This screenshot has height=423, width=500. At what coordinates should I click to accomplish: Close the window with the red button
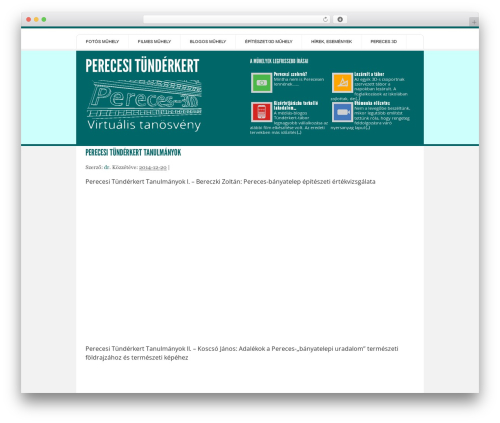[x=29, y=20]
